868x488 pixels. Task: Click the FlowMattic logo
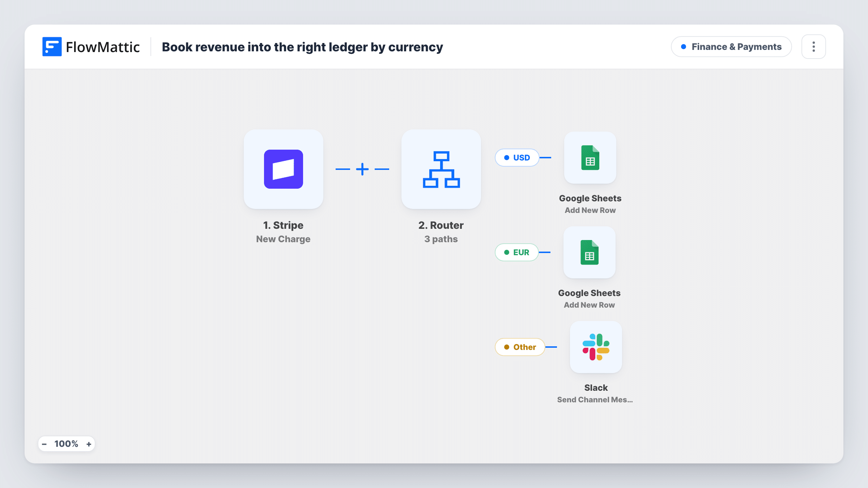pos(91,47)
